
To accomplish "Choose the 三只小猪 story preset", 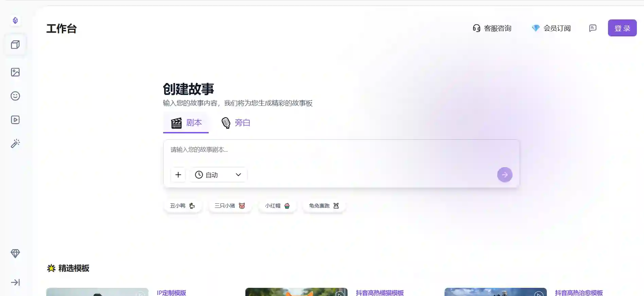I will [230, 206].
